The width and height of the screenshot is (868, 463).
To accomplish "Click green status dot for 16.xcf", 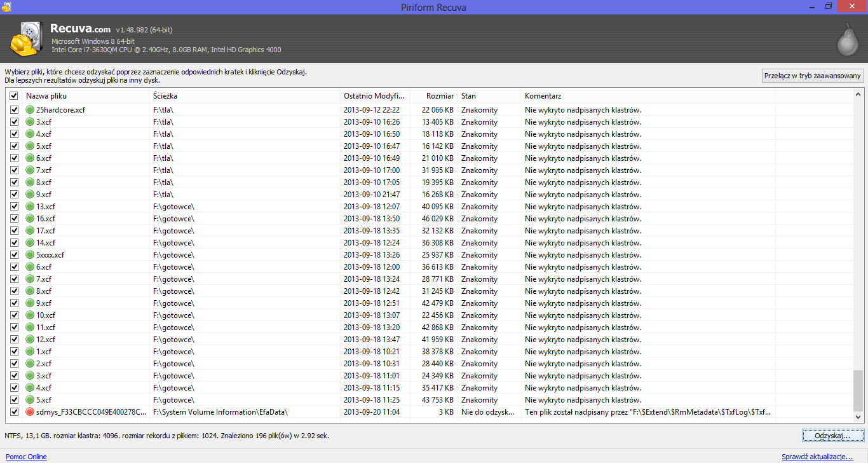I will [x=30, y=219].
